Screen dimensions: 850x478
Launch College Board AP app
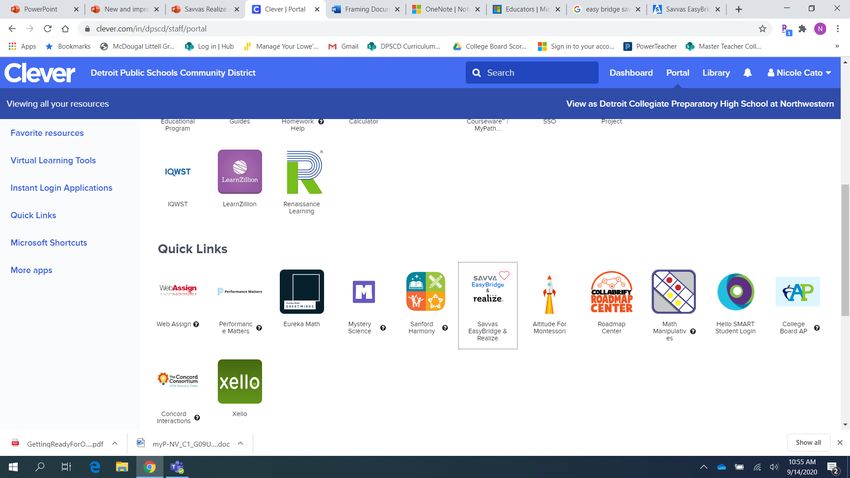click(797, 292)
